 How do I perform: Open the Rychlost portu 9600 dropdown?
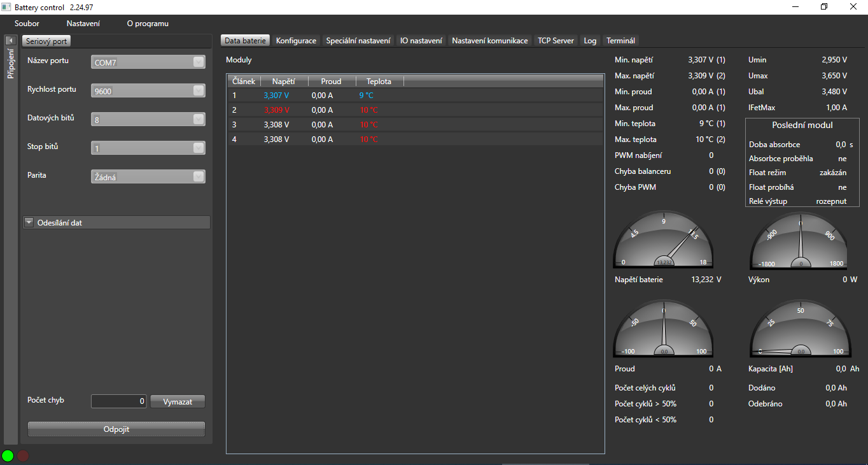coord(148,91)
